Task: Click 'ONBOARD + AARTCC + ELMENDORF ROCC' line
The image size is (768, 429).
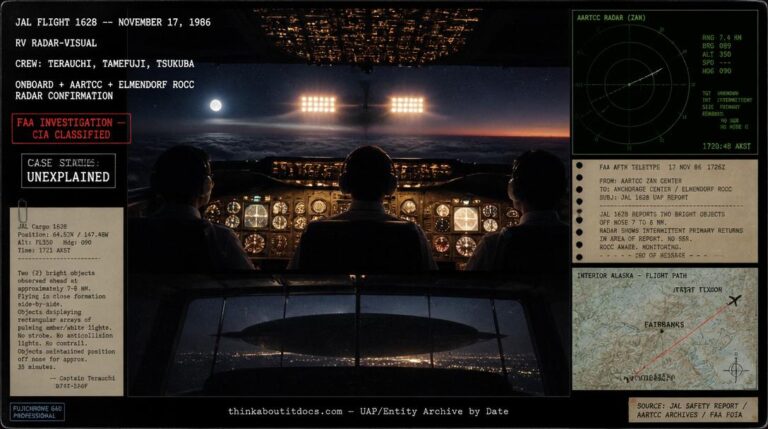Action: pos(105,85)
